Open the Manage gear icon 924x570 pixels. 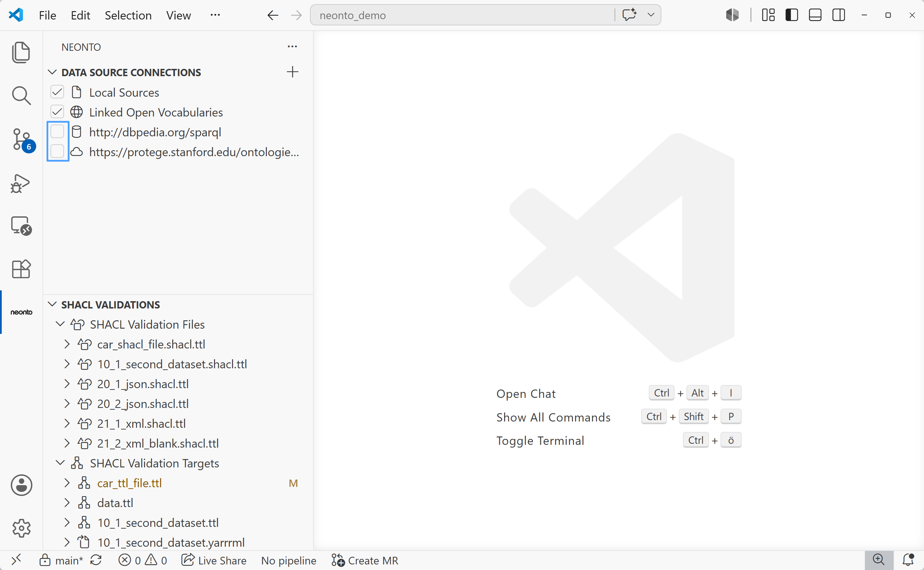tap(22, 528)
